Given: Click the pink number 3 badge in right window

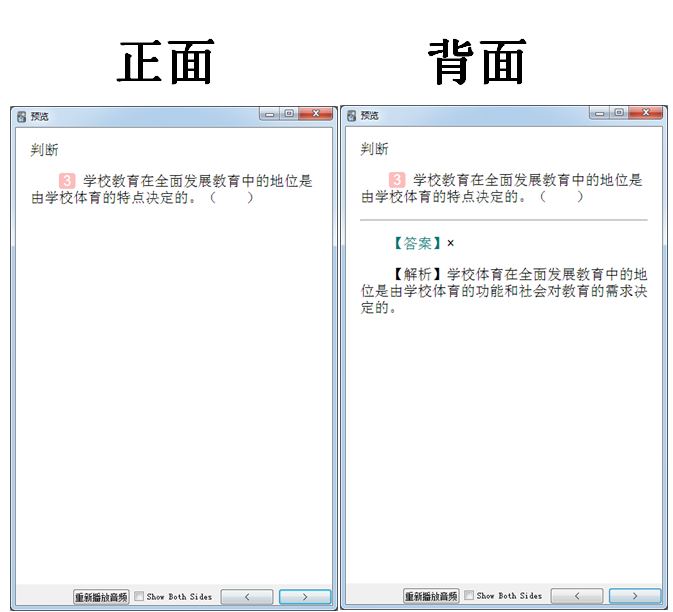Looking at the screenshot, I should pyautogui.click(x=397, y=180).
